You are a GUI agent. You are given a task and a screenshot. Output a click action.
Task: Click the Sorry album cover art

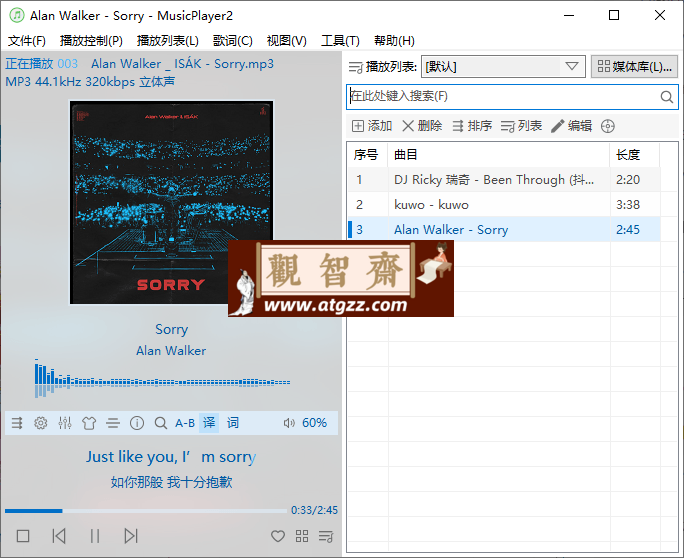point(171,202)
